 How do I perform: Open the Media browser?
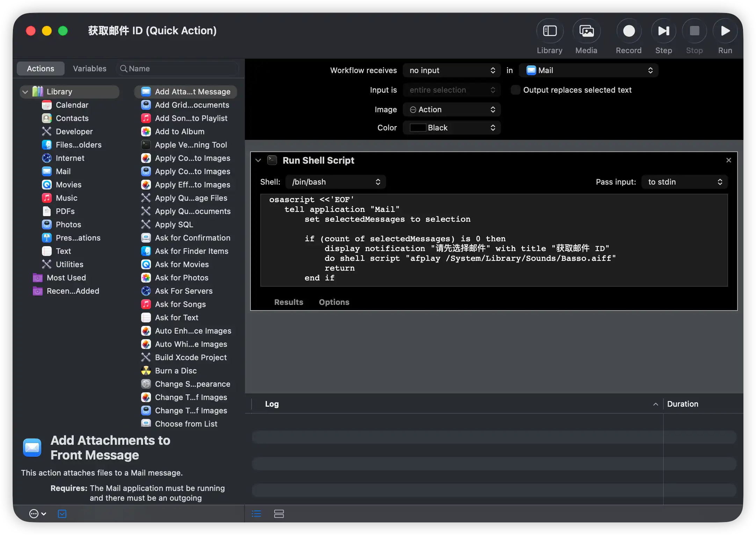(587, 30)
